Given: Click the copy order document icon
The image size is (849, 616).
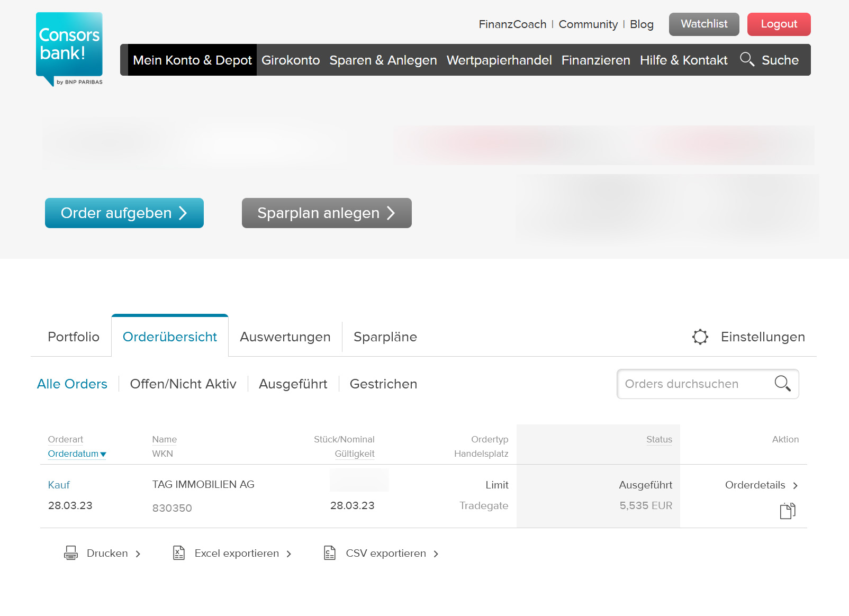Looking at the screenshot, I should [787, 511].
